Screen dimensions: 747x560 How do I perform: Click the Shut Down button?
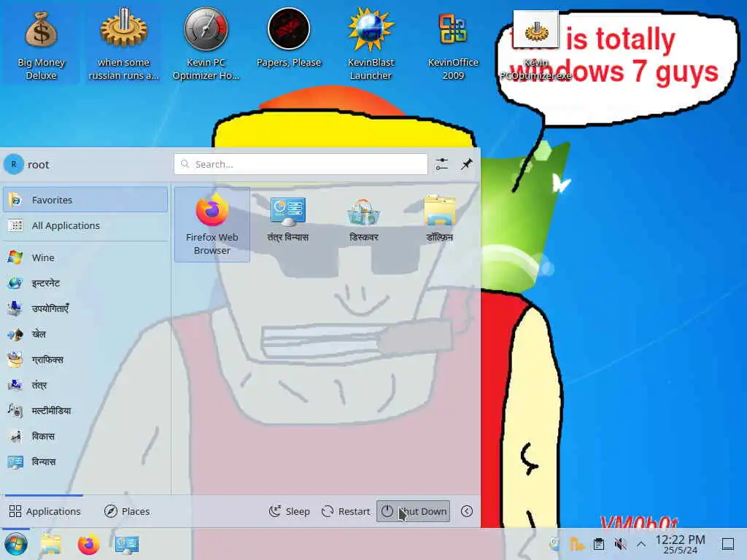click(x=413, y=511)
